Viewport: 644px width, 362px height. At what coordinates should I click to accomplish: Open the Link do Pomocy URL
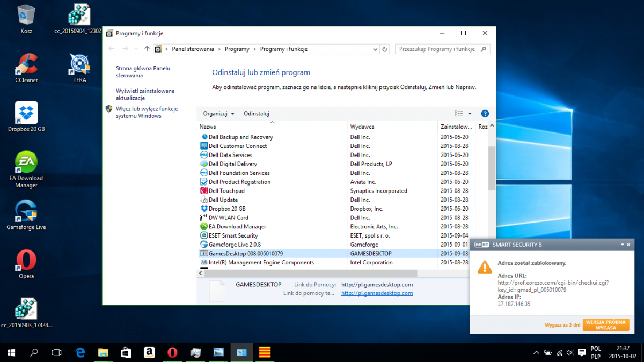pos(377,284)
